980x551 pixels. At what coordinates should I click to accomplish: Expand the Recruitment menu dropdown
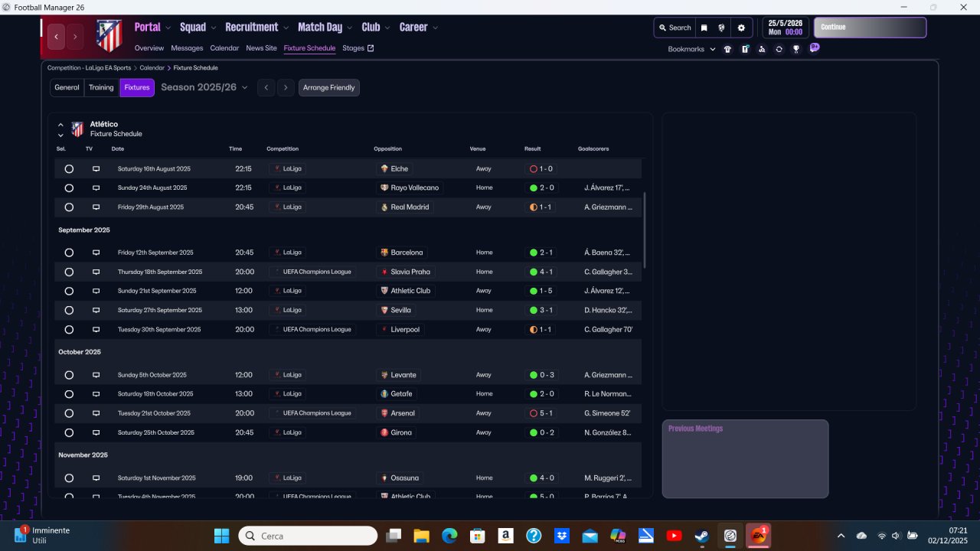286,28
